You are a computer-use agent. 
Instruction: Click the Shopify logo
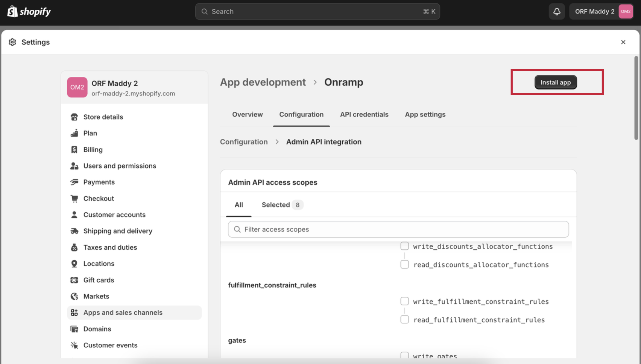(29, 11)
